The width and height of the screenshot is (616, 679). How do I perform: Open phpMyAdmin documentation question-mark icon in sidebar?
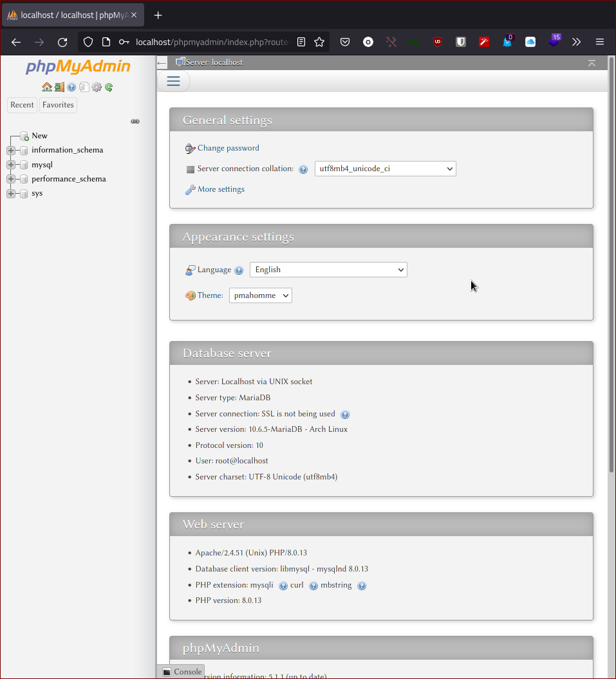coord(71,87)
